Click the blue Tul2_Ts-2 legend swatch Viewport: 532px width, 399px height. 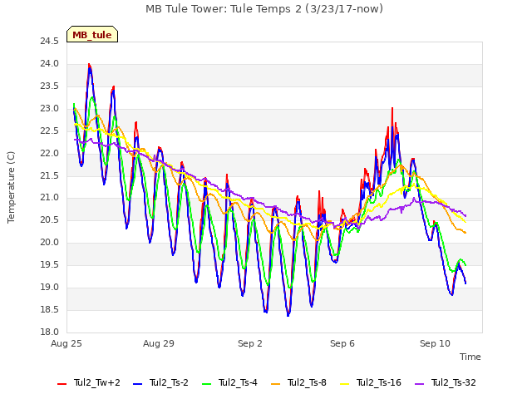pyautogui.click(x=137, y=384)
